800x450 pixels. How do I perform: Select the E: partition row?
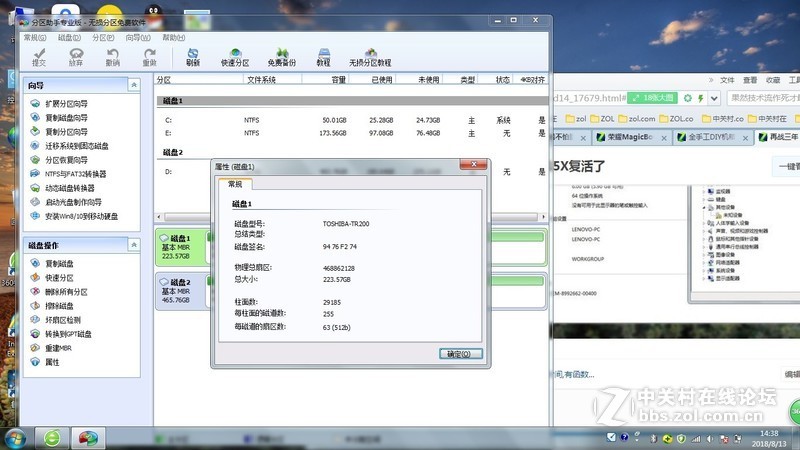[x=352, y=133]
